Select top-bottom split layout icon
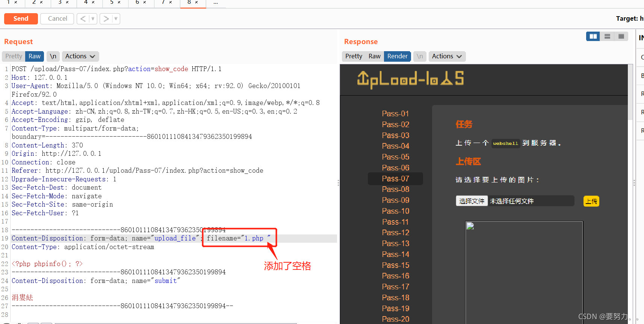644x324 pixels. [607, 36]
